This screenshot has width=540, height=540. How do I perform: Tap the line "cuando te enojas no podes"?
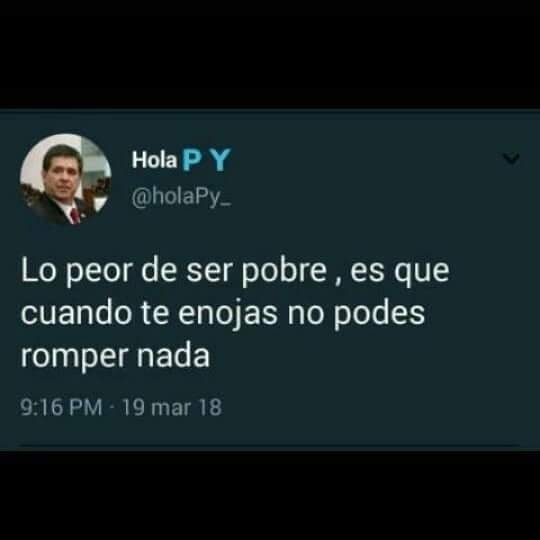[223, 315]
